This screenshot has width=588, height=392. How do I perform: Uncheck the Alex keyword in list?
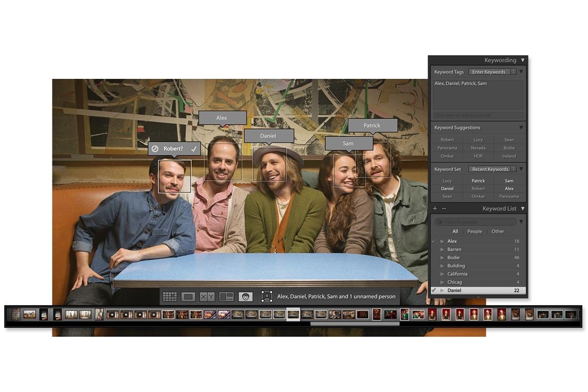434,241
